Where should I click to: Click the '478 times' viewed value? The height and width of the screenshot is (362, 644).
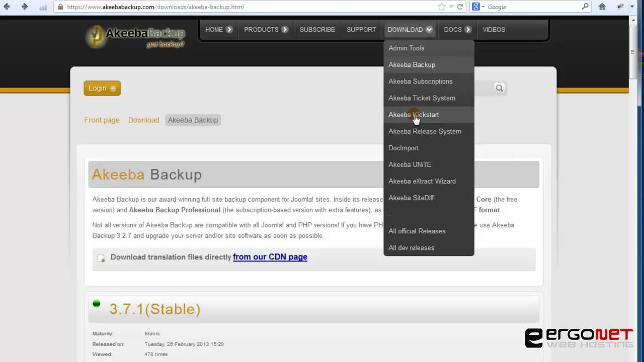click(156, 354)
